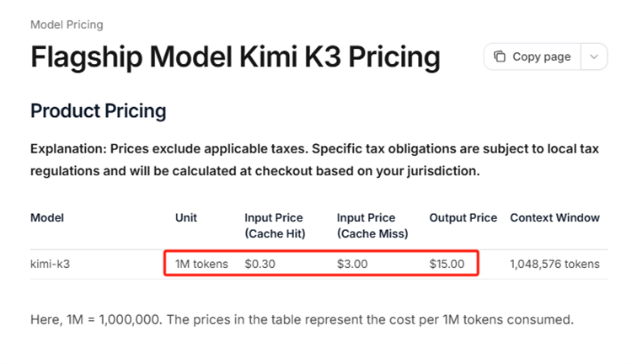Select the 1,048,576 tokens context value
This screenshot has height=364, width=632.
pyautogui.click(x=555, y=264)
